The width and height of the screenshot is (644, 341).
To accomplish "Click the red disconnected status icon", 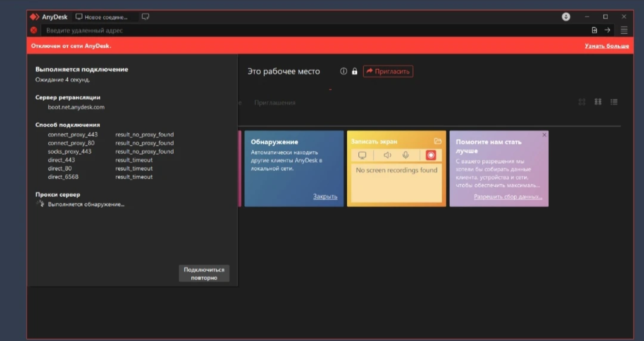I will click(x=34, y=30).
